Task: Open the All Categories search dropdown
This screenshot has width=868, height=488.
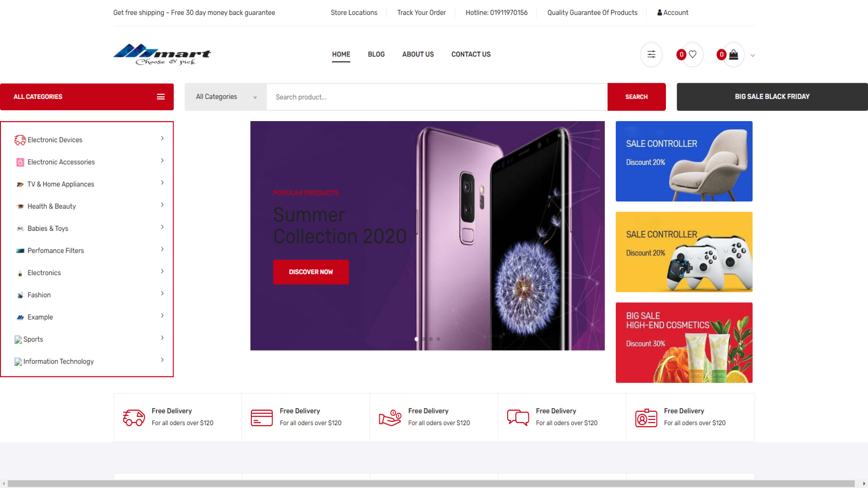Action: 226,97
